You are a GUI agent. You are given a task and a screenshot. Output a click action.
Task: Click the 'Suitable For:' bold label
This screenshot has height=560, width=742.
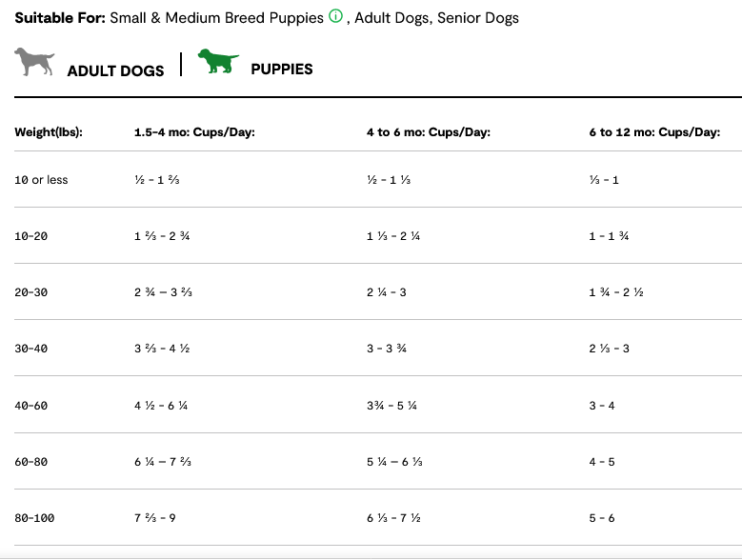pos(60,18)
